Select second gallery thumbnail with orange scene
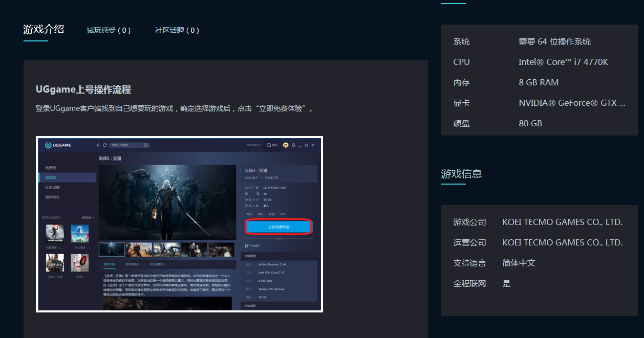The height and width of the screenshot is (338, 644). 139,249
